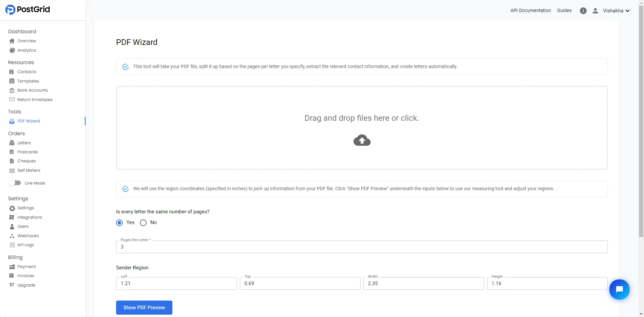Viewport: 644px width, 317px height.
Task: Select No for same number of pages
Action: pos(143,222)
